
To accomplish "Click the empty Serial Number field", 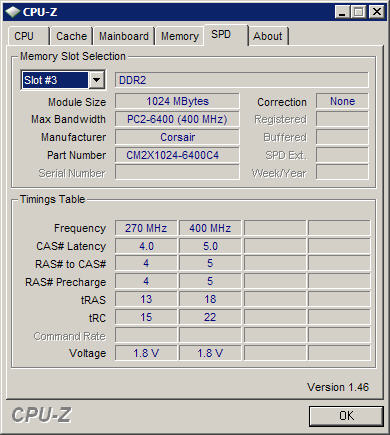I will [x=177, y=172].
